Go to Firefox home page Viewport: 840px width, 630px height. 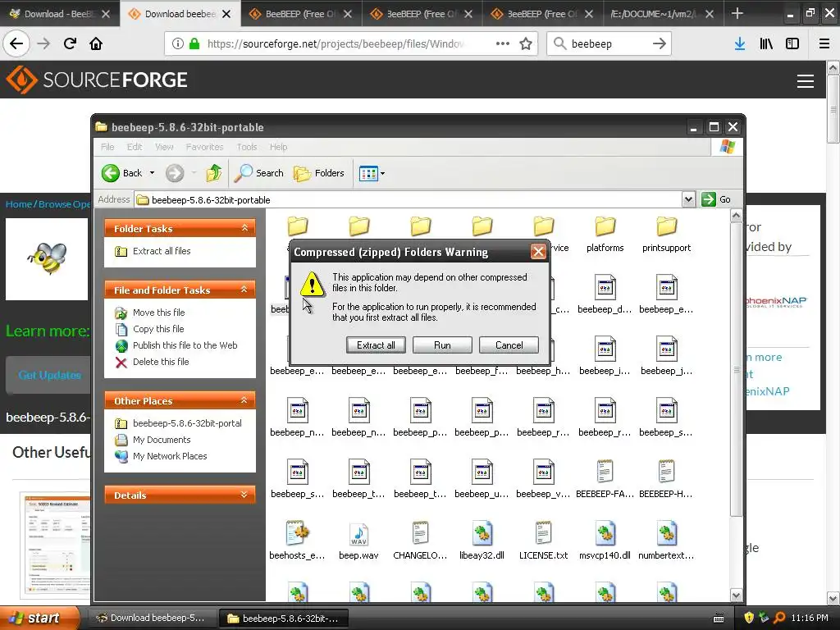point(96,43)
